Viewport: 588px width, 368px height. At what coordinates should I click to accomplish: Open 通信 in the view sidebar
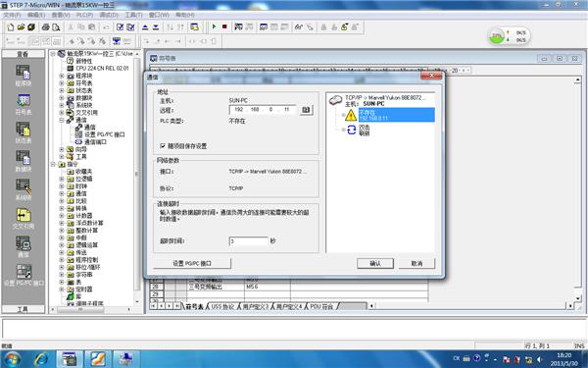click(x=23, y=246)
